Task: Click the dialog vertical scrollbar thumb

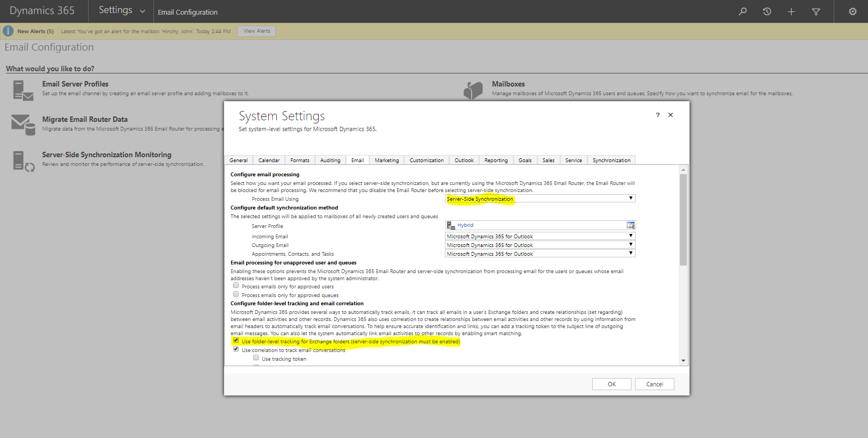Action: [683, 220]
